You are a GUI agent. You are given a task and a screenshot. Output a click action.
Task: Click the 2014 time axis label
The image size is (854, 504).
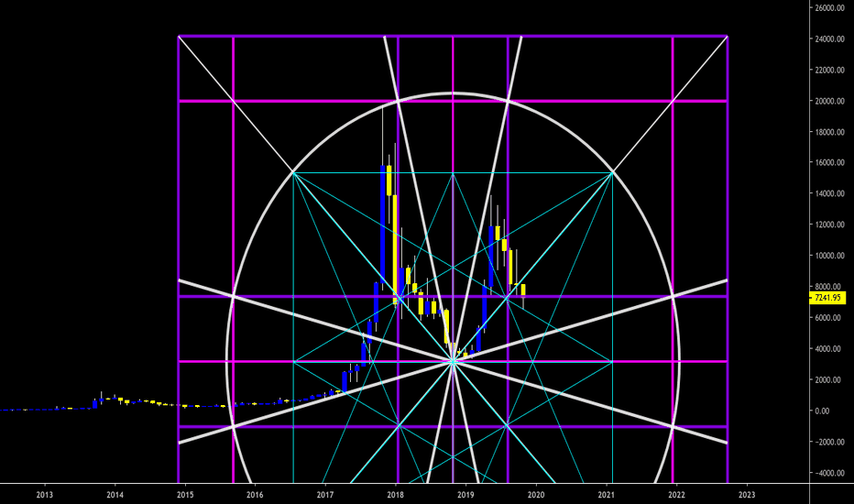coord(115,495)
